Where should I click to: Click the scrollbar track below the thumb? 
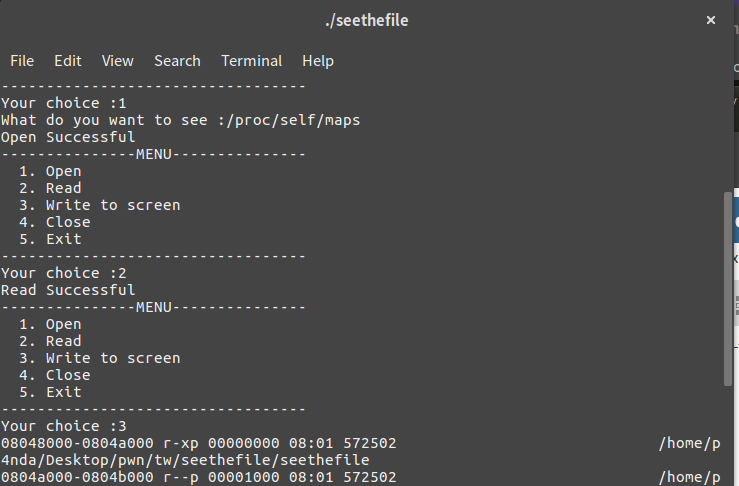[x=728, y=436]
